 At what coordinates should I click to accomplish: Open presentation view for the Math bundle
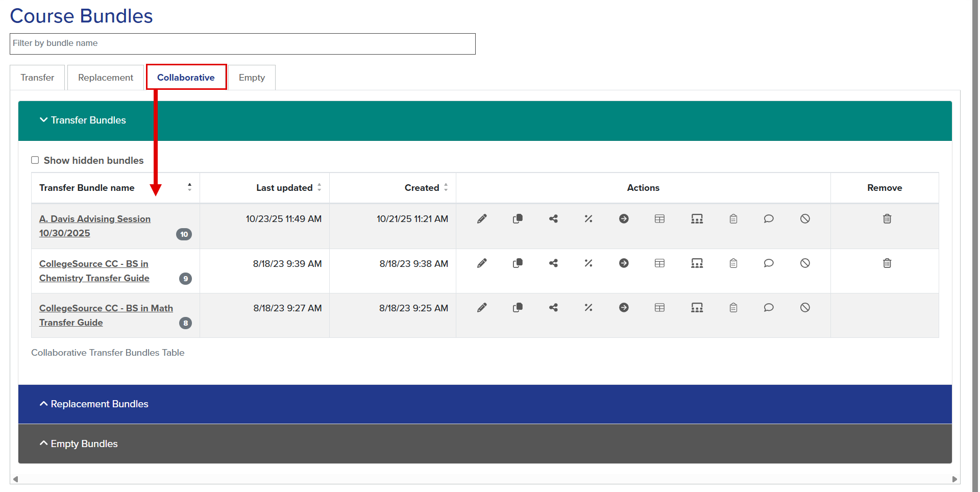[x=697, y=307]
